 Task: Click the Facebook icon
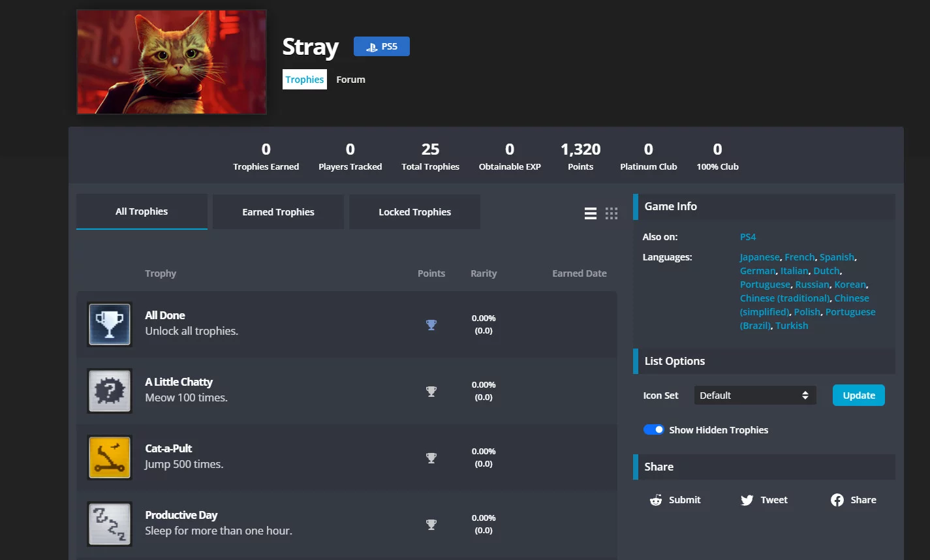(837, 500)
